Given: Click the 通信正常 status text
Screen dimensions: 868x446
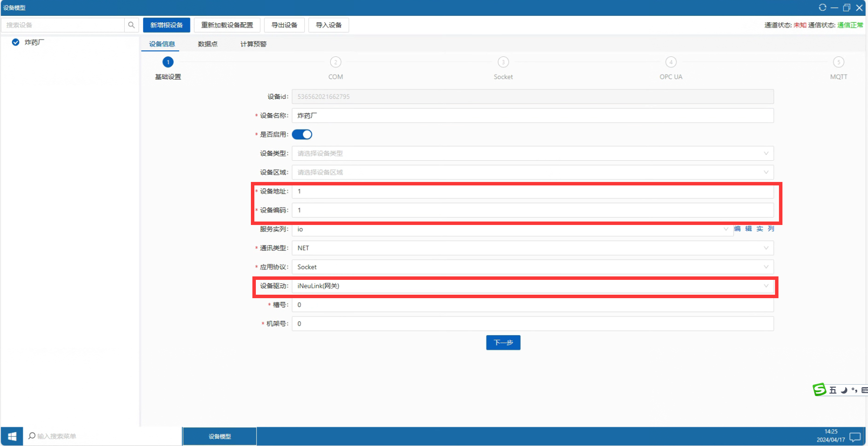Looking at the screenshot, I should pyautogui.click(x=850, y=25).
